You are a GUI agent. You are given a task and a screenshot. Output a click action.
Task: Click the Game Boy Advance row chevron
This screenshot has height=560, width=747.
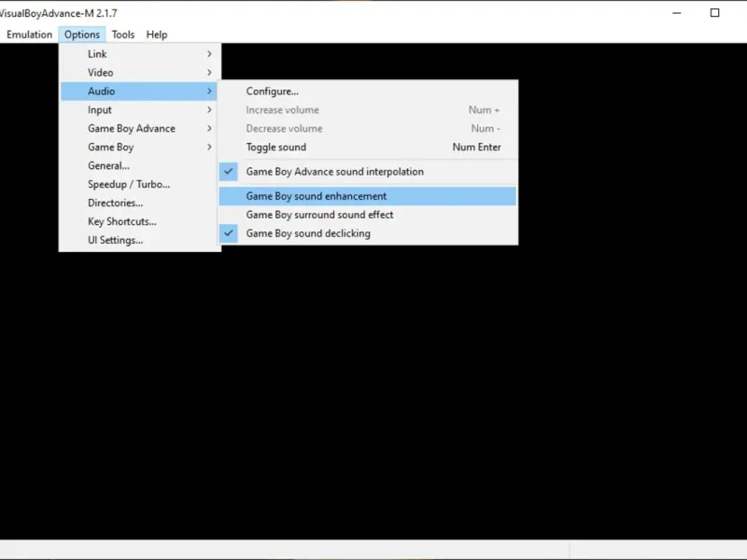209,128
